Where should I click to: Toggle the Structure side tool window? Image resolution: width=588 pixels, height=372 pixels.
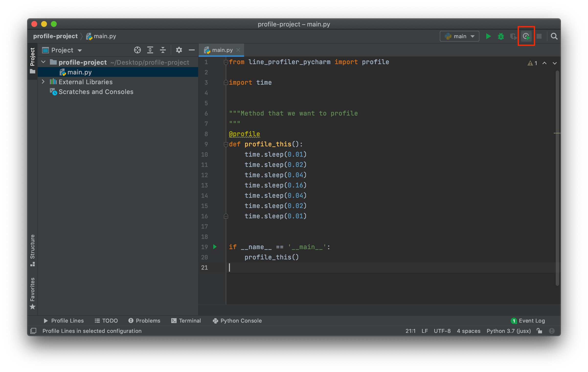click(x=33, y=251)
